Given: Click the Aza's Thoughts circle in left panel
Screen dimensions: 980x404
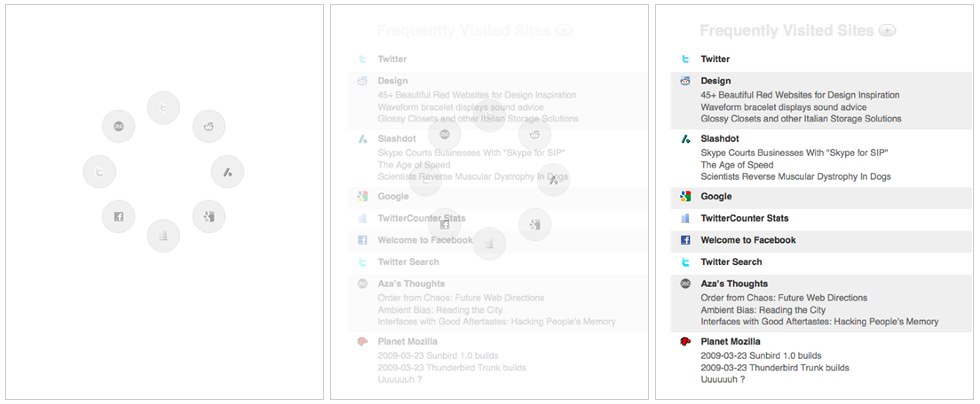Looking at the screenshot, I should coord(118,126).
